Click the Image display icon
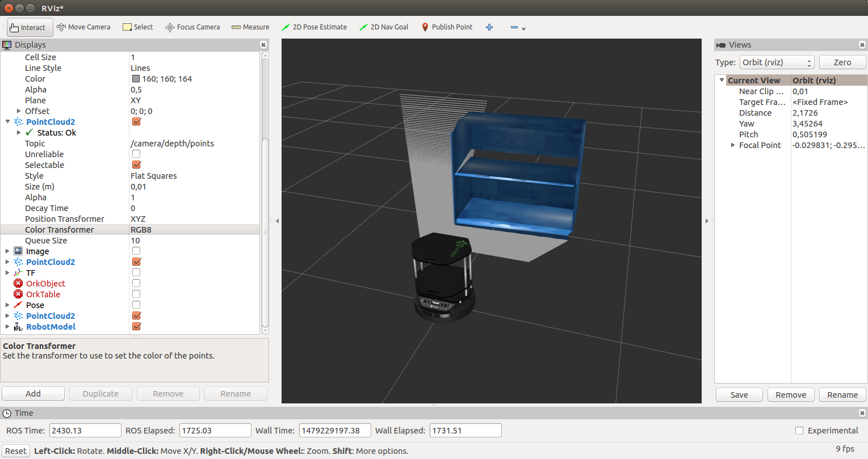Viewport: 868px width, 459px height. pyautogui.click(x=18, y=251)
